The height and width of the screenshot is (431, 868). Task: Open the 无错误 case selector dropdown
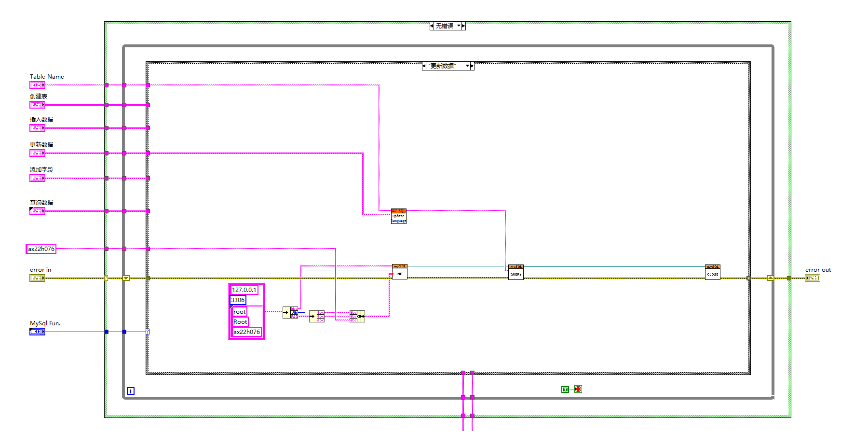(459, 26)
